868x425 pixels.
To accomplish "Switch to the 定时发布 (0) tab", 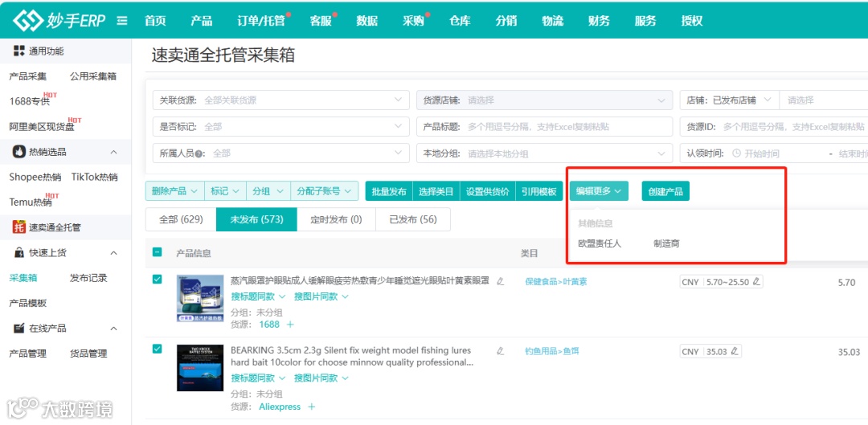I will click(x=336, y=219).
